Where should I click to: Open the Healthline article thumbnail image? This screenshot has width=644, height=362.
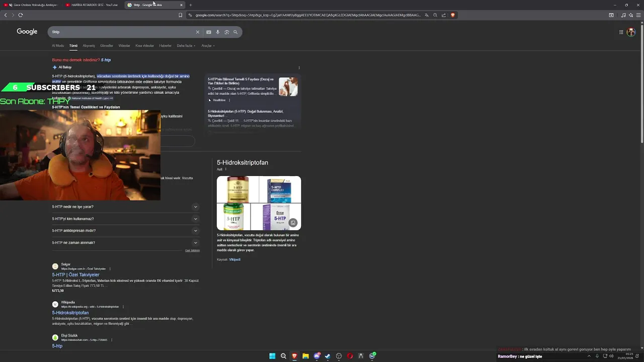pyautogui.click(x=288, y=86)
